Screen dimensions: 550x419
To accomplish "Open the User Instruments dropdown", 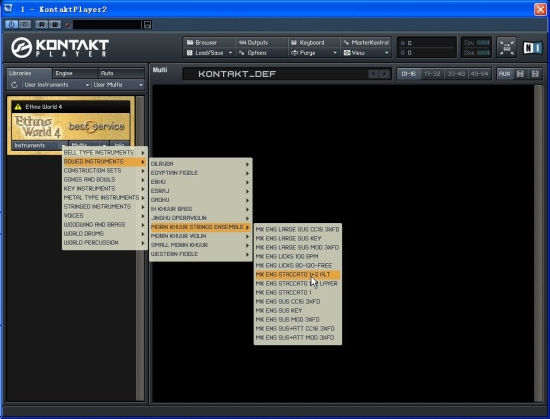I will [56, 85].
